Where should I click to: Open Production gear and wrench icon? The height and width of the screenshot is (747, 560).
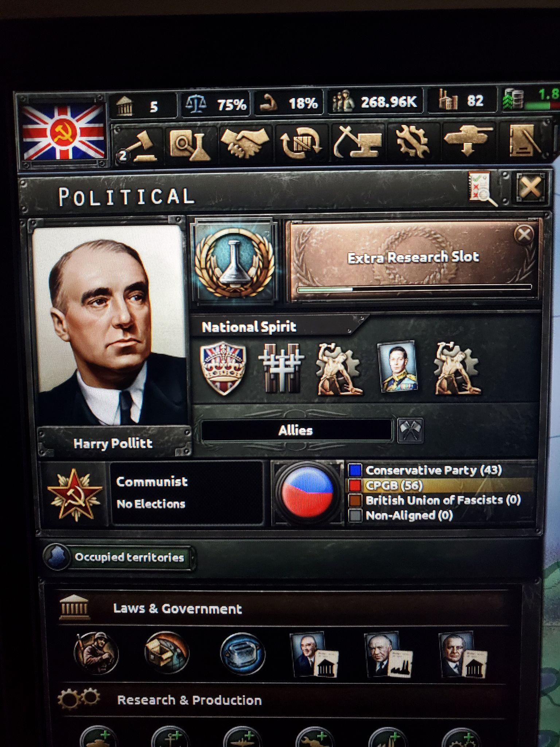413,142
